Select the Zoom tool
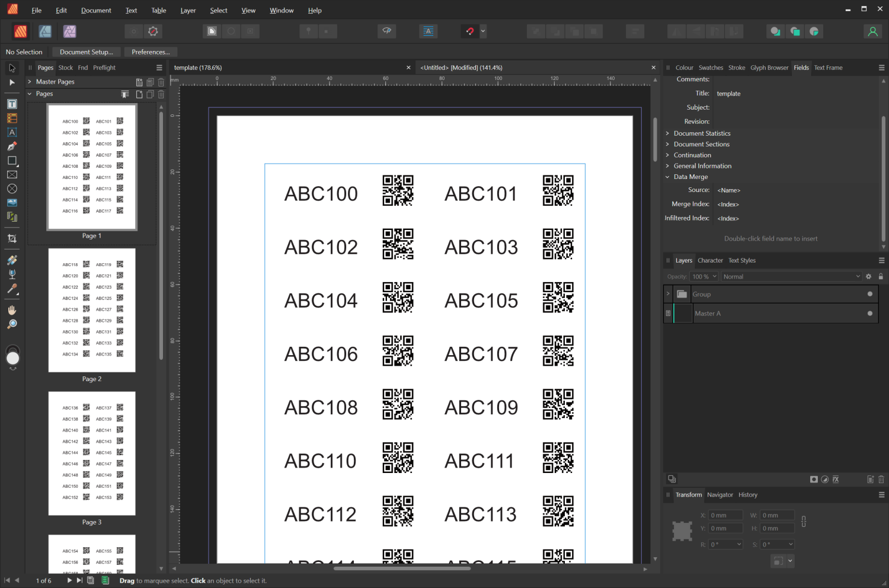889x588 pixels. tap(12, 324)
